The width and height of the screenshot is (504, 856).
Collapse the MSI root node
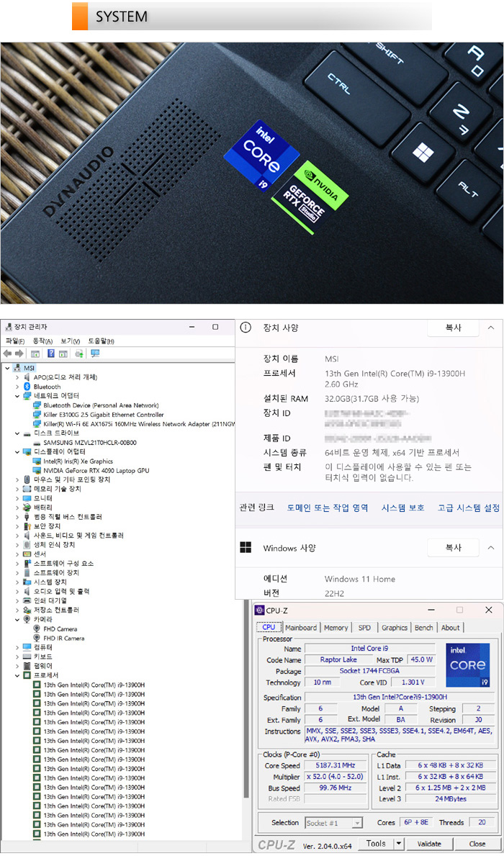7,368
